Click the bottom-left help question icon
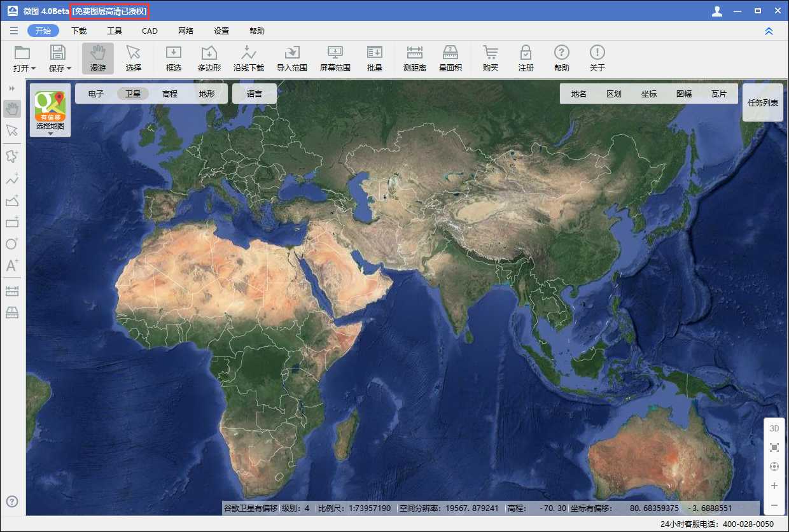 coord(12,501)
